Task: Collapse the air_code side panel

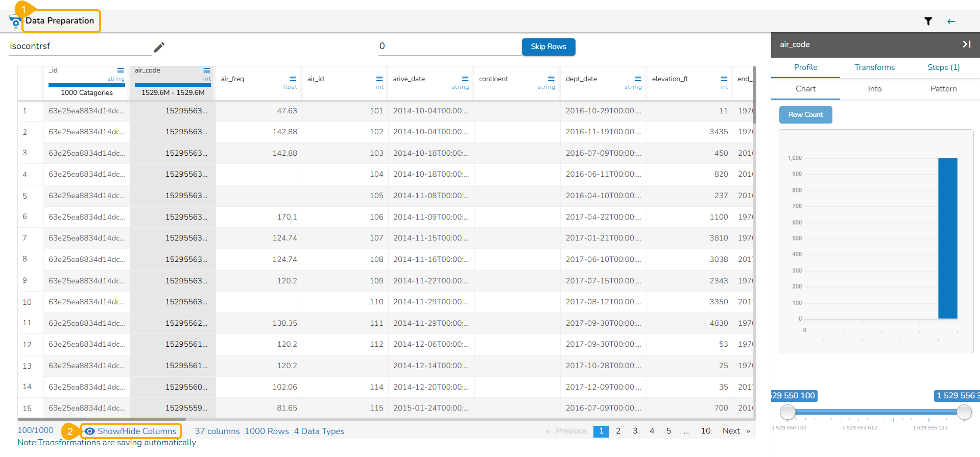Action: click(966, 44)
